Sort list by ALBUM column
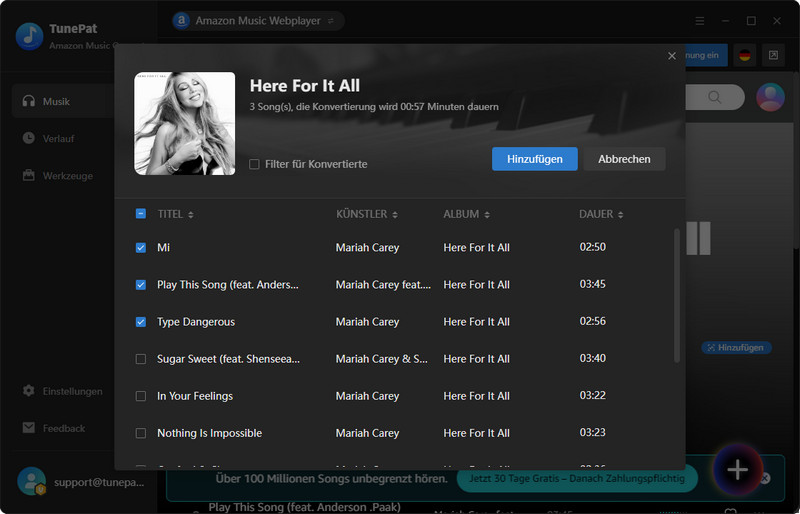Image resolution: width=800 pixels, height=514 pixels. (x=466, y=214)
